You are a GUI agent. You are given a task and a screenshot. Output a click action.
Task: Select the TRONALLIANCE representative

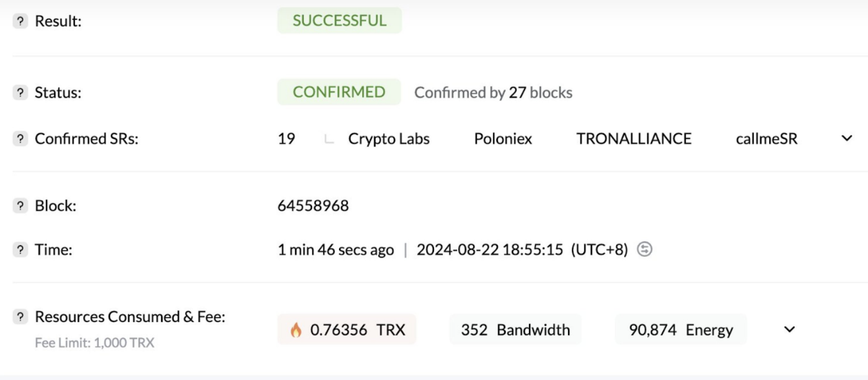click(633, 139)
